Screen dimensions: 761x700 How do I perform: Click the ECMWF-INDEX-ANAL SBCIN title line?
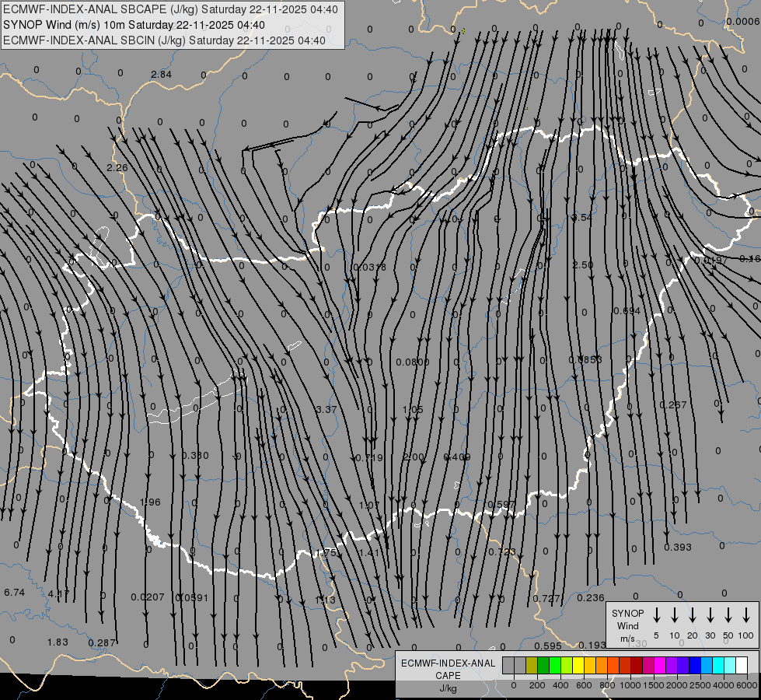coord(164,40)
